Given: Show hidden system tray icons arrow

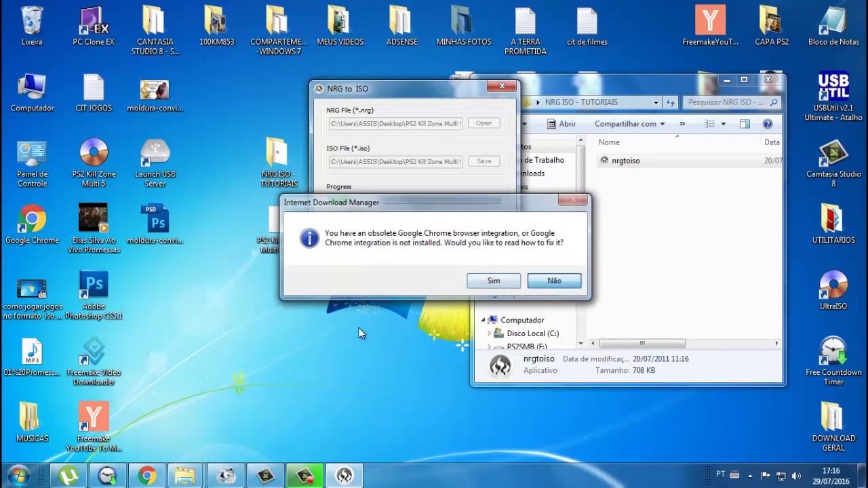Looking at the screenshot, I should [x=750, y=476].
